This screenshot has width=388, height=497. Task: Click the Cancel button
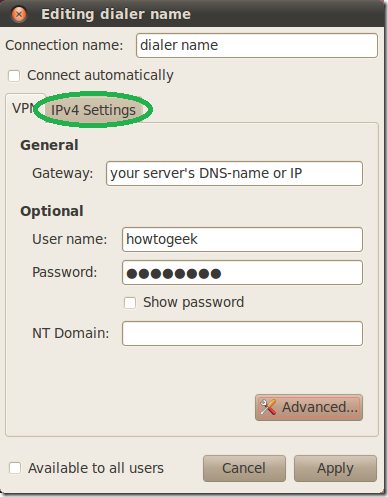(x=244, y=468)
